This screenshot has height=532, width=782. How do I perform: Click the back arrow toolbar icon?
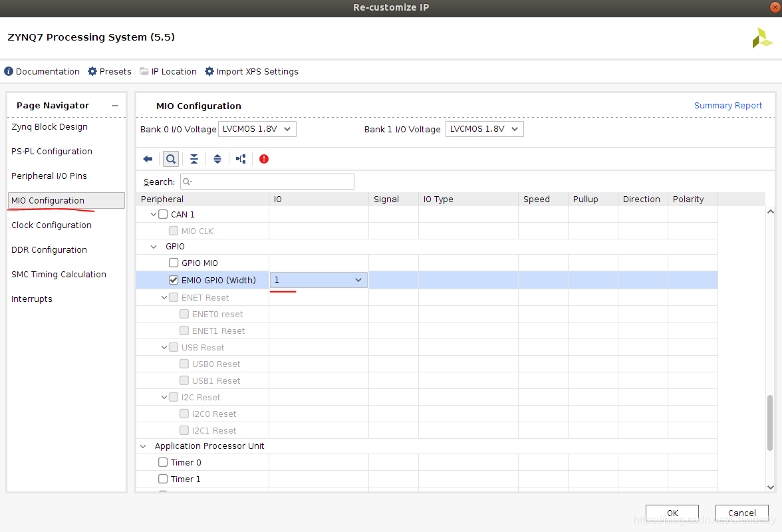click(x=148, y=159)
